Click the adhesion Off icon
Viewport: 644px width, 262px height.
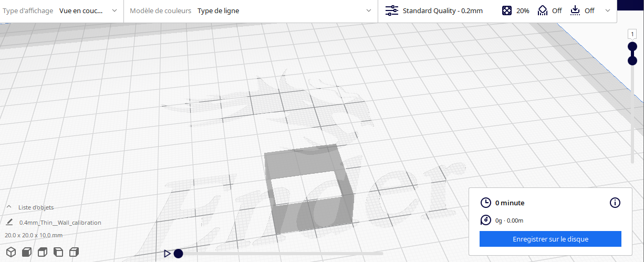[x=575, y=11]
